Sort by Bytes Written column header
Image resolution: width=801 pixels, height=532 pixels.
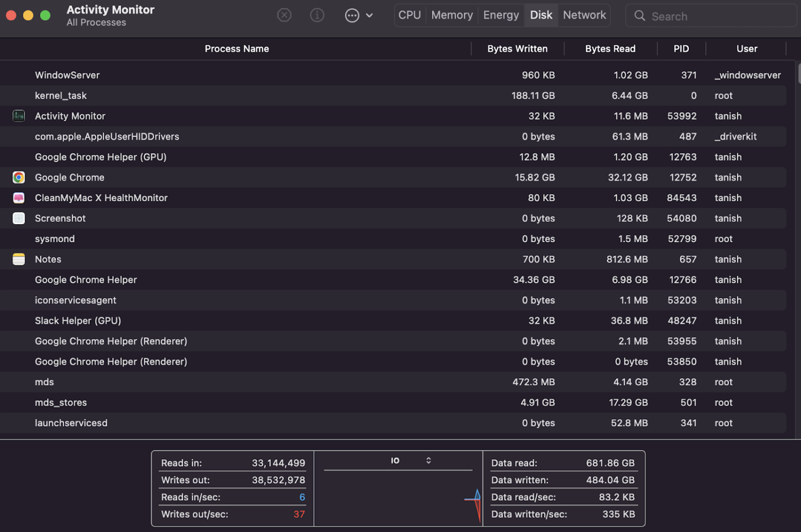pos(517,49)
